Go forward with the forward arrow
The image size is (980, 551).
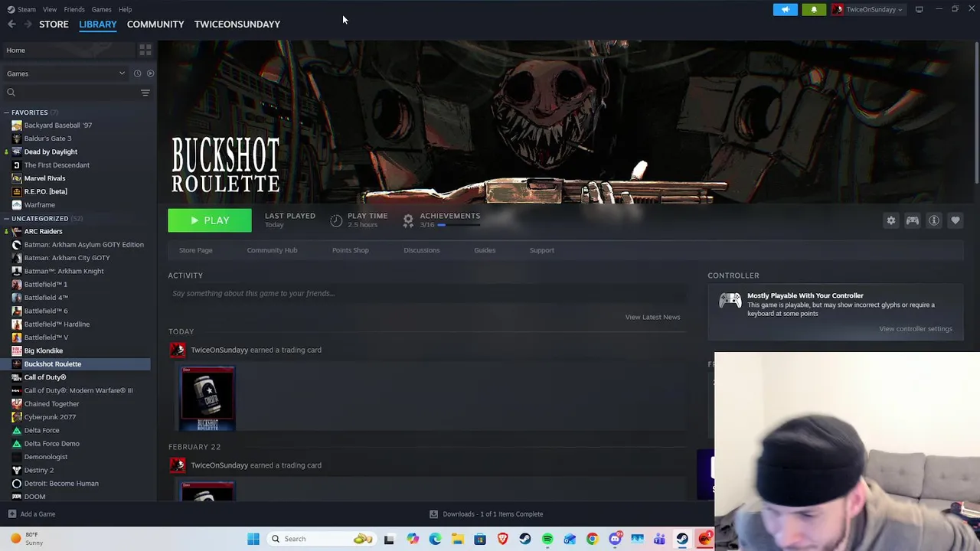click(28, 24)
